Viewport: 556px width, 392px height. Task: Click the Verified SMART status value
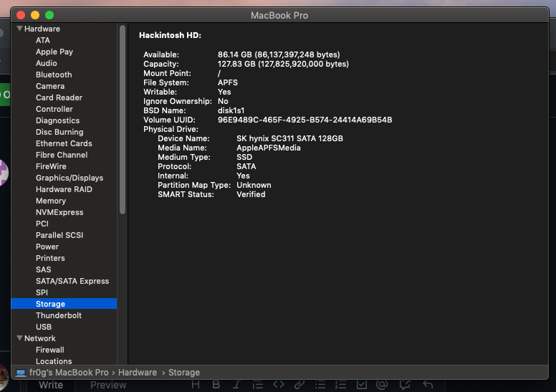coord(251,194)
